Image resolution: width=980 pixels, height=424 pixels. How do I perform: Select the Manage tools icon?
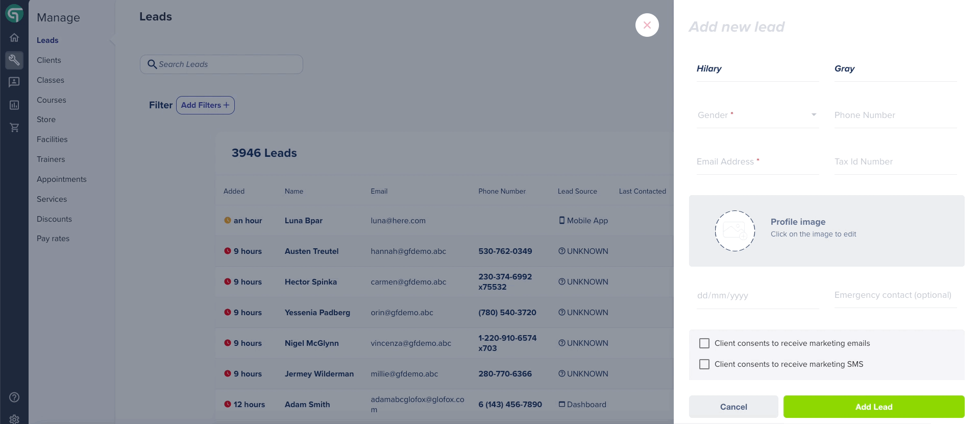tap(14, 60)
